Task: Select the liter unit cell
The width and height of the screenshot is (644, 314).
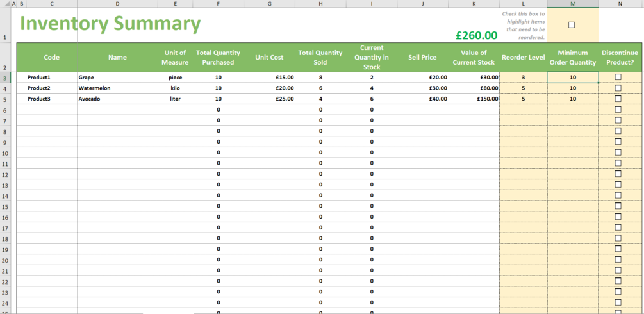Action: coord(176,99)
